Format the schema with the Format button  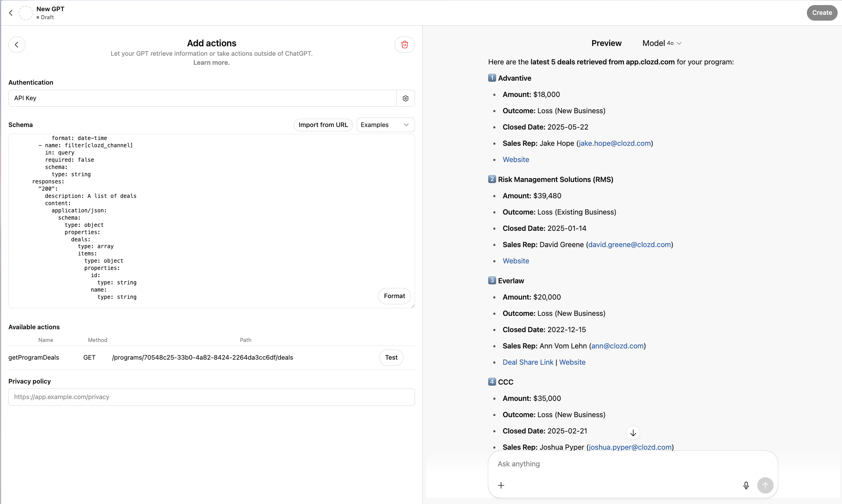coord(394,296)
